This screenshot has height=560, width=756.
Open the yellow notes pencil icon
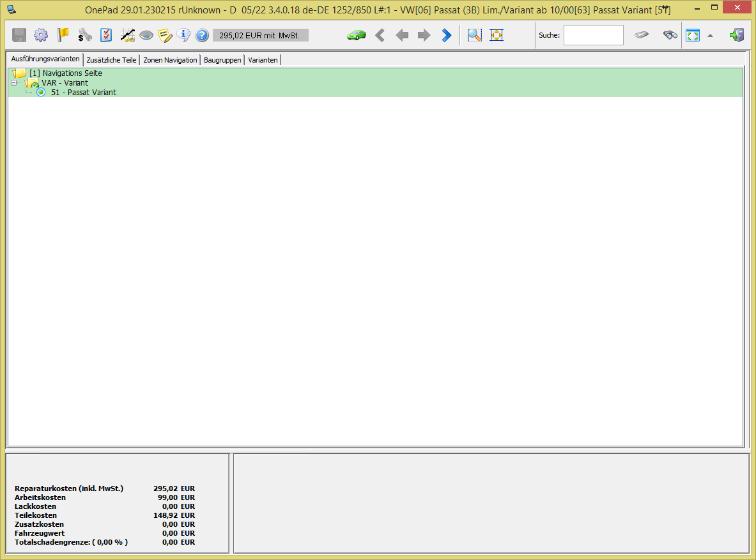(165, 35)
